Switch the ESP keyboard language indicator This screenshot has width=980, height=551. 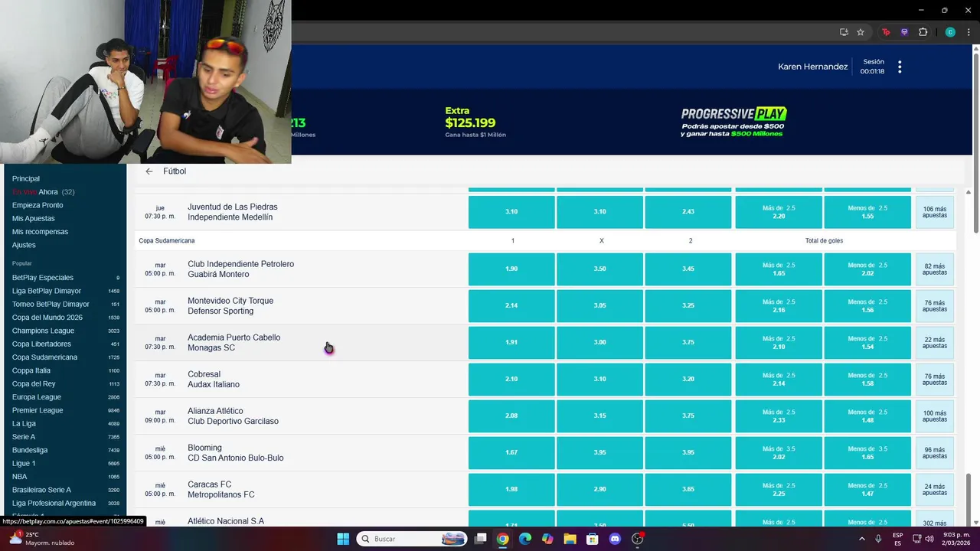point(897,539)
